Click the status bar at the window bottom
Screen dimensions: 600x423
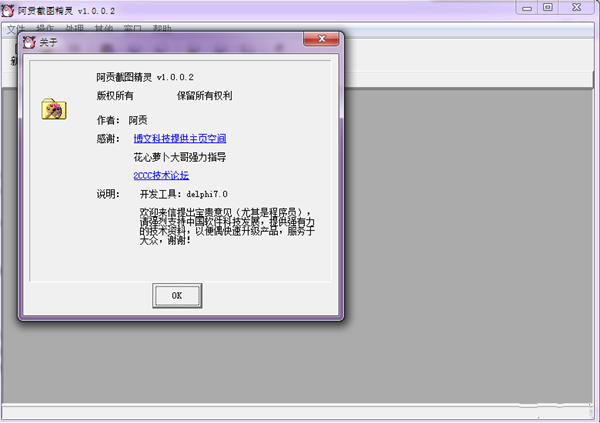(x=300, y=412)
